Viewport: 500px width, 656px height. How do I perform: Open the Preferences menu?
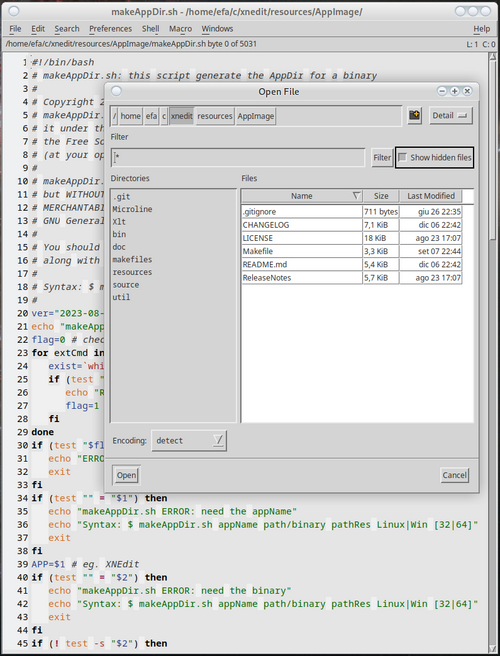tap(110, 29)
